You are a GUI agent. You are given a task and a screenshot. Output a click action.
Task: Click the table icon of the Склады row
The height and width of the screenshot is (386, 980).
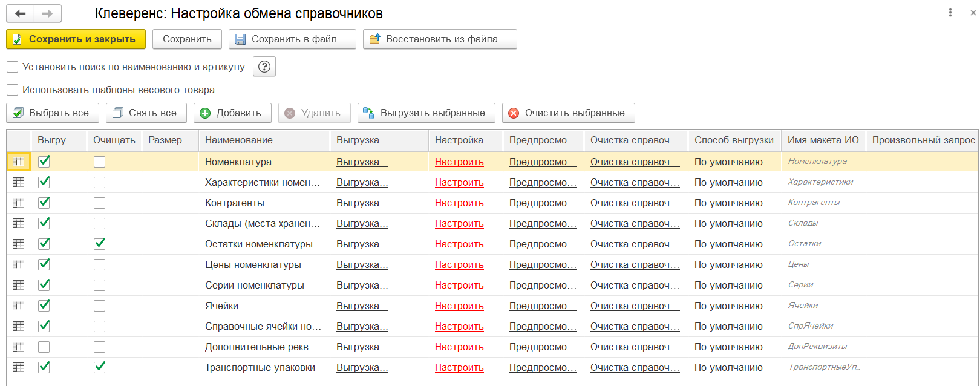(x=19, y=223)
